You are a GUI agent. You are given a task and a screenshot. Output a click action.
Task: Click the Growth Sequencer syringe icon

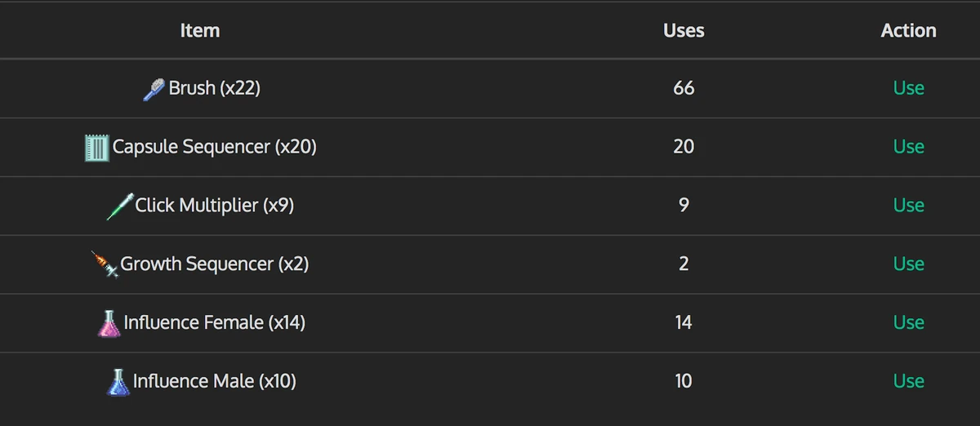(x=105, y=264)
